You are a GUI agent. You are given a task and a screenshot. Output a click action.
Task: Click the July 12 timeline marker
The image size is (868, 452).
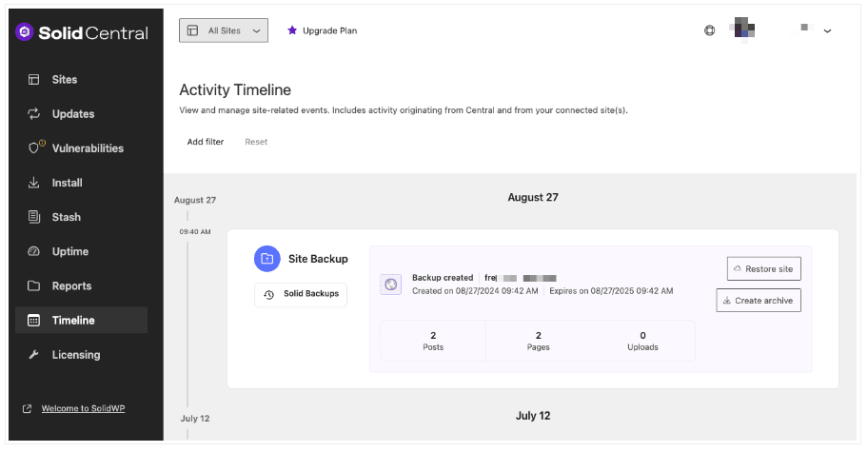click(195, 419)
